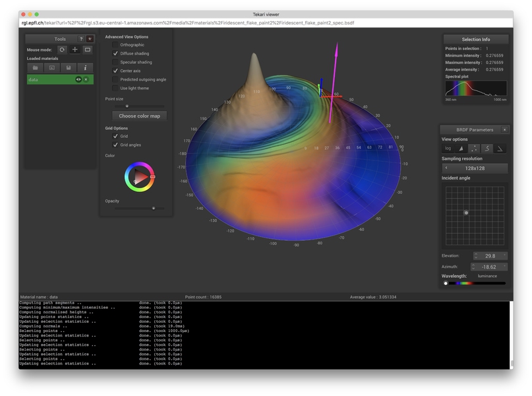Select the rectangle selection mouse mode
Image resolution: width=532 pixels, height=396 pixels.
(87, 49)
